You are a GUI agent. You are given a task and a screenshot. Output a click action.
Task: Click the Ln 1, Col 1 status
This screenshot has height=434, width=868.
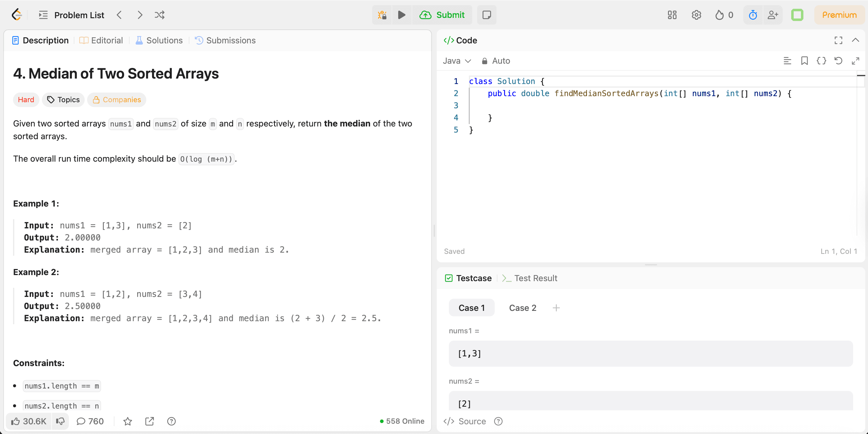click(x=838, y=251)
